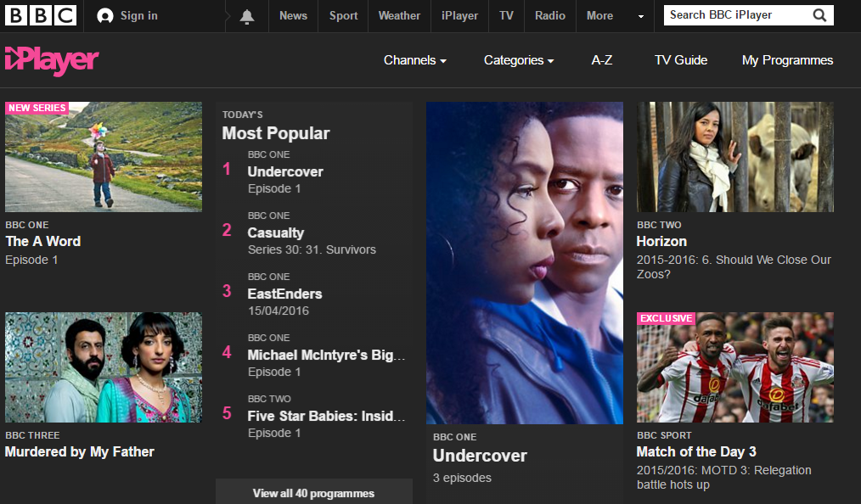Open the More menu
Screen dimensions: 861x504
click(x=599, y=14)
